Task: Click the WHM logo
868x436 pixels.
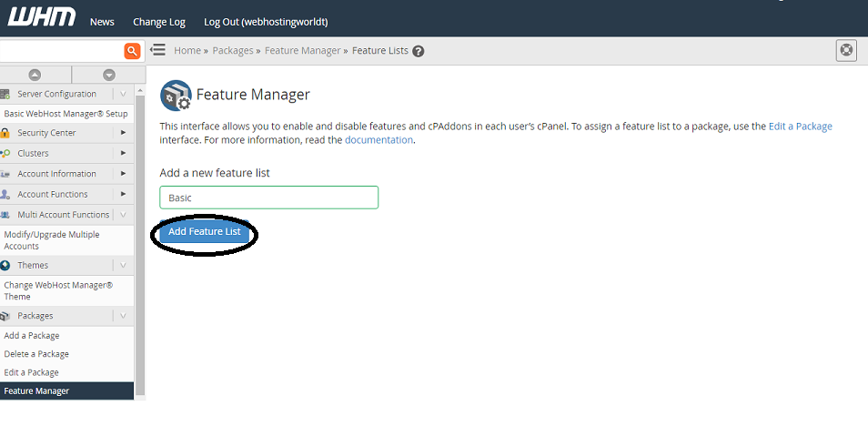Action: coord(42,17)
